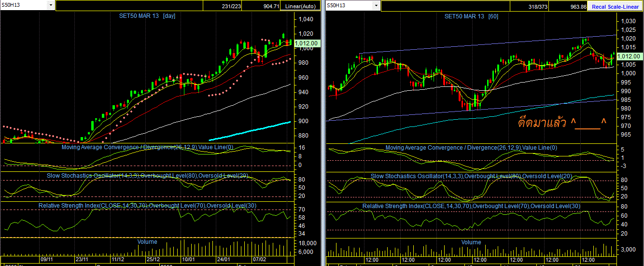Screen dimensions: 644x266
Task: Click the Linear(Auto) scale button
Action: 301,6
